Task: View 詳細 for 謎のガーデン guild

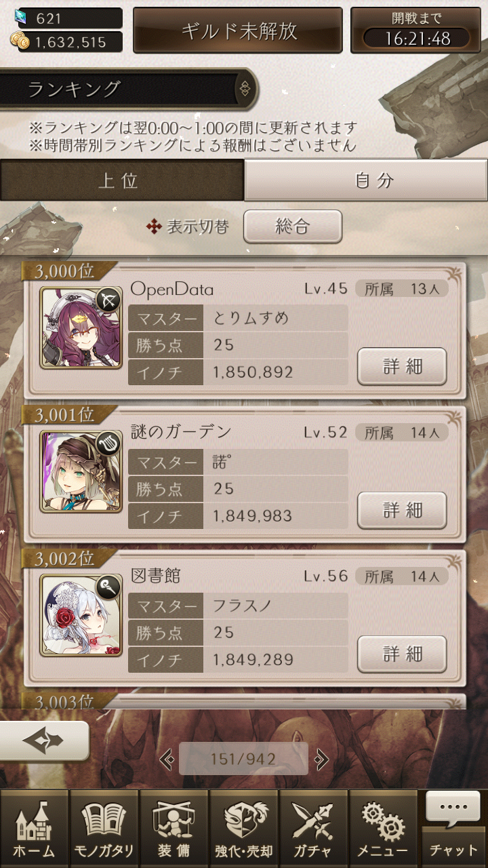Action: pyautogui.click(x=402, y=511)
